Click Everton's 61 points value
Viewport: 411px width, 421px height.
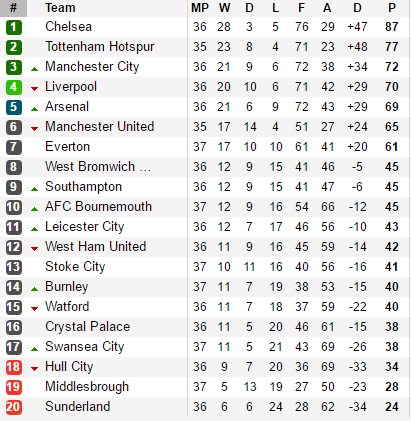(x=392, y=147)
